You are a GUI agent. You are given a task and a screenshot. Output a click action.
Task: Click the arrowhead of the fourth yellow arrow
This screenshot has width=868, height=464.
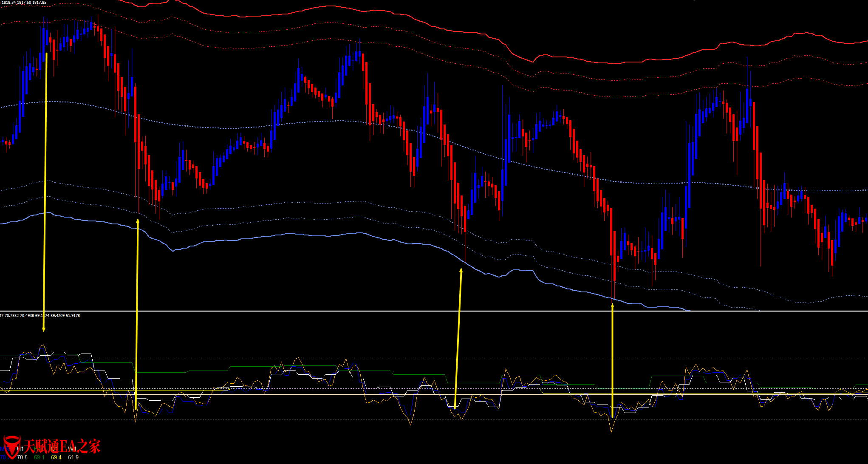tap(612, 305)
